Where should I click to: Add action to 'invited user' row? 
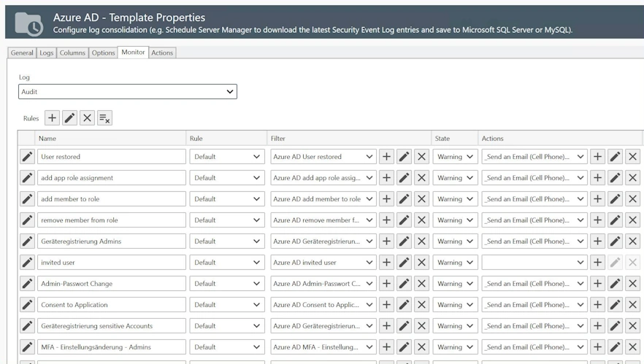pyautogui.click(x=597, y=262)
